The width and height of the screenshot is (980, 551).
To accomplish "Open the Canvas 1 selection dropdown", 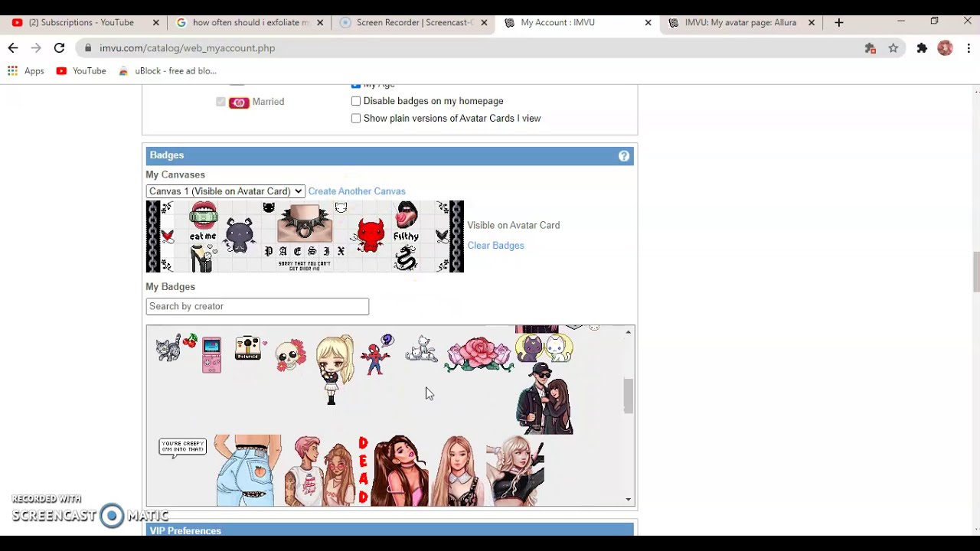I will [225, 191].
